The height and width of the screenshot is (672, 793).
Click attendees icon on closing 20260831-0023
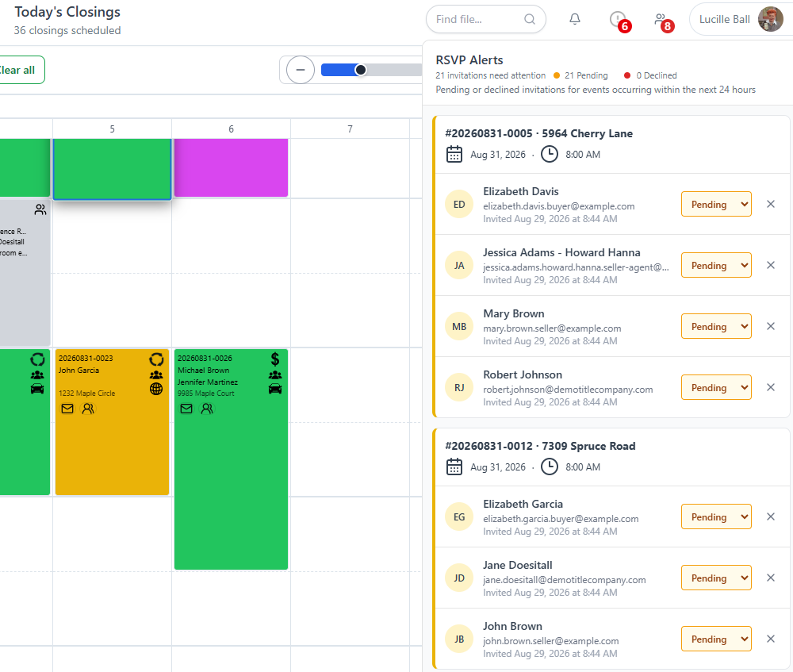pos(88,409)
